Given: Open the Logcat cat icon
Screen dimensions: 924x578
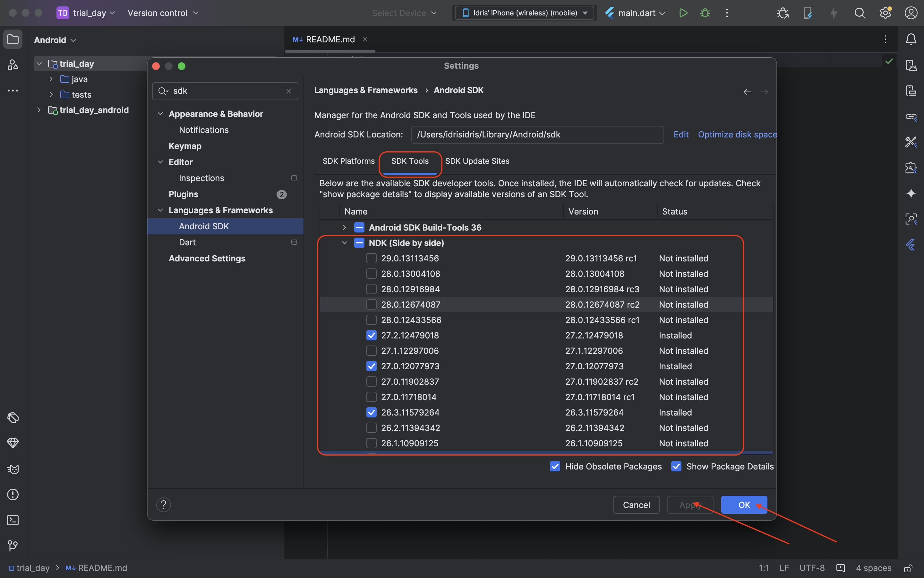Looking at the screenshot, I should [x=13, y=469].
